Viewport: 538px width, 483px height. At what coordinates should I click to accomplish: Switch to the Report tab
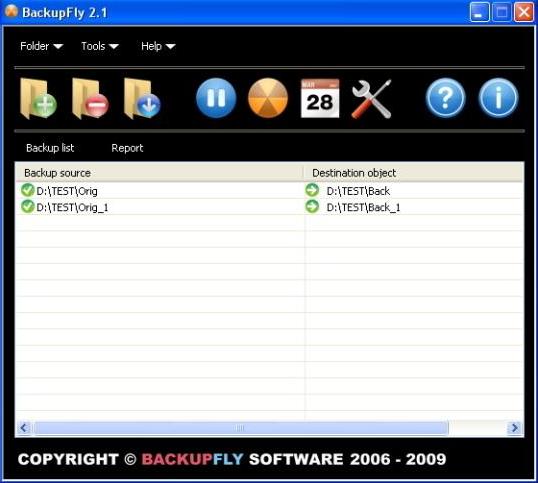point(127,148)
